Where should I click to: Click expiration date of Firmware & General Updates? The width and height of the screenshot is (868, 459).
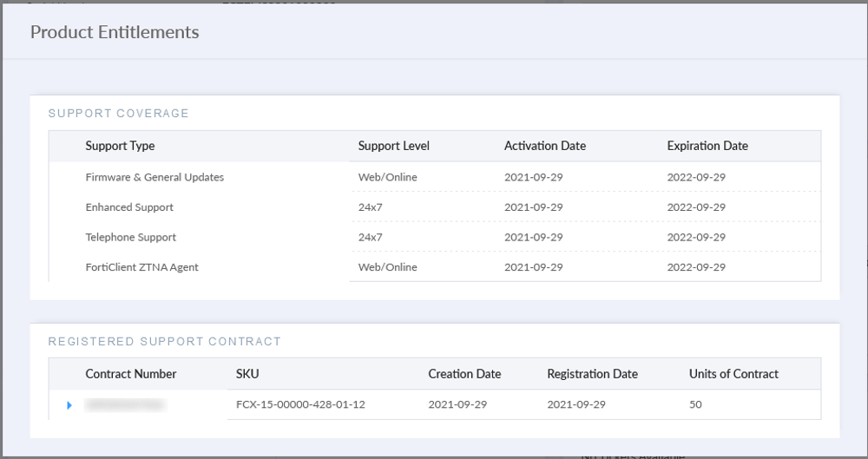point(696,177)
